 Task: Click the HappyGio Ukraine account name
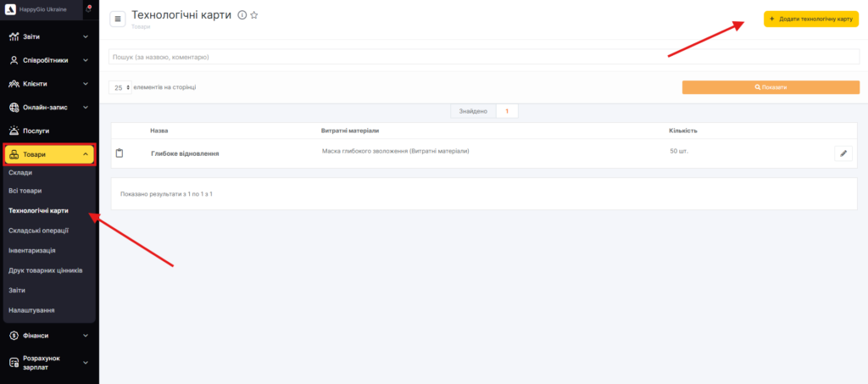pyautogui.click(x=42, y=9)
